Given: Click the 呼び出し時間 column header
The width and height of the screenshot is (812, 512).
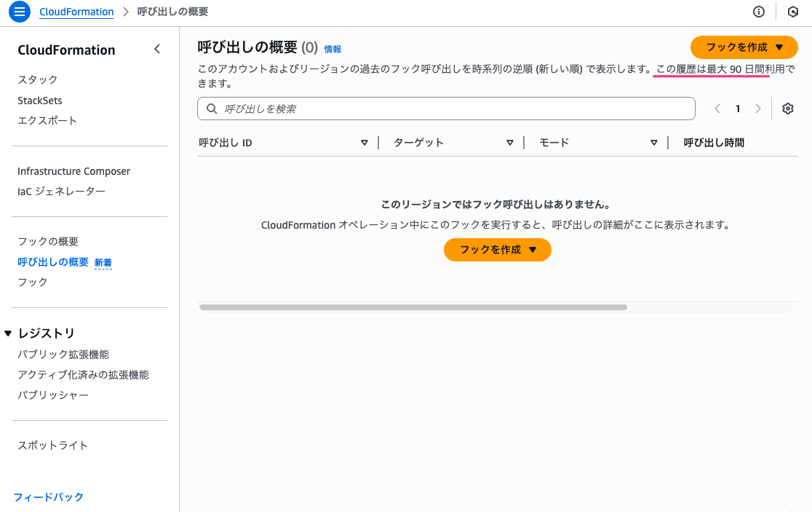Looking at the screenshot, I should 714,143.
